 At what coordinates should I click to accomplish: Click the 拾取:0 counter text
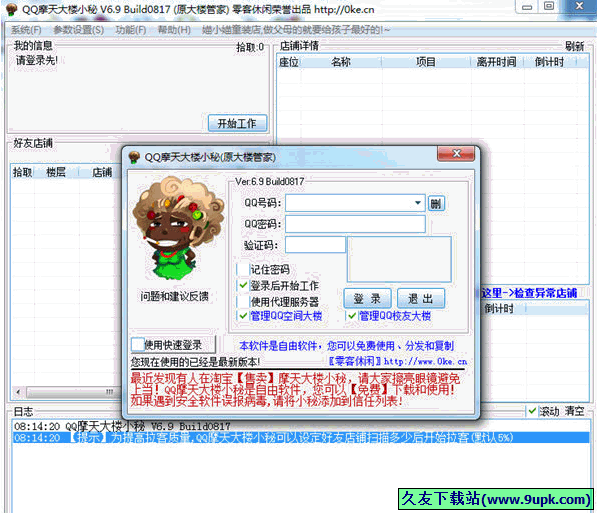[250, 47]
